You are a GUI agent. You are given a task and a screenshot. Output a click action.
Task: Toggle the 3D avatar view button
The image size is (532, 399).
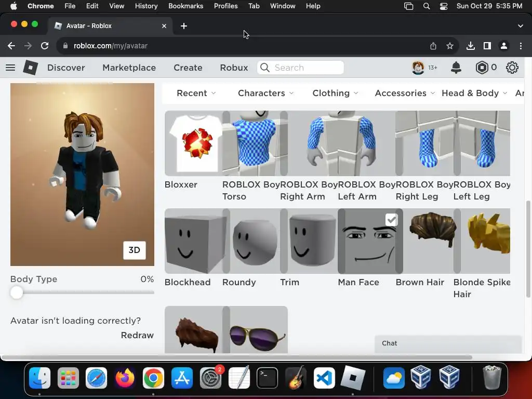point(135,250)
